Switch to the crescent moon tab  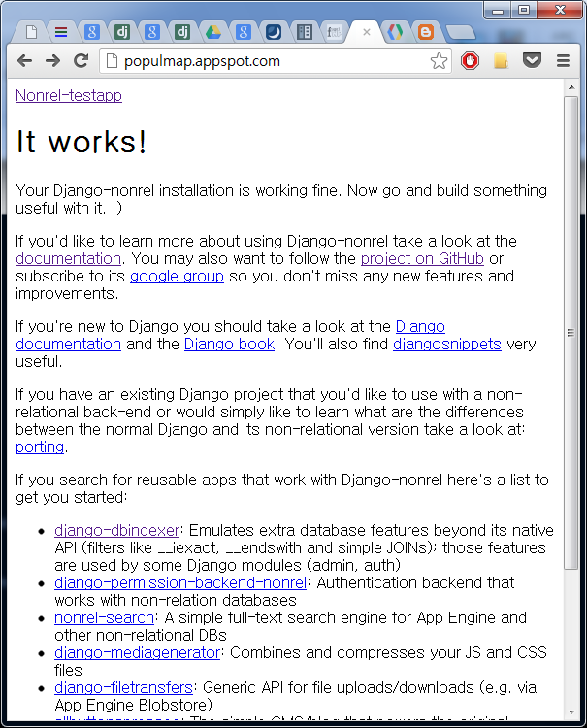(274, 32)
